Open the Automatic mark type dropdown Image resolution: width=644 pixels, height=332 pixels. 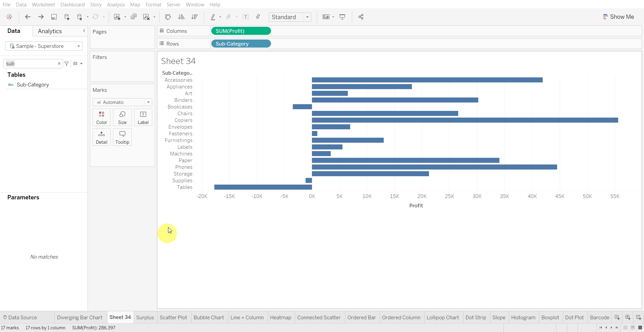148,102
